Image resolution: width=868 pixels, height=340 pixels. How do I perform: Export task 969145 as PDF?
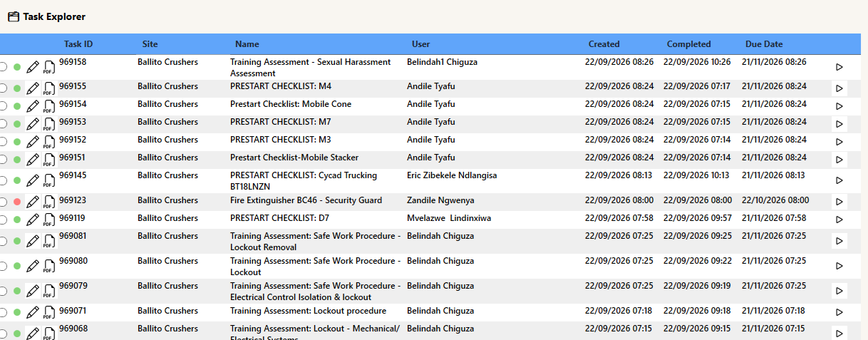point(48,181)
